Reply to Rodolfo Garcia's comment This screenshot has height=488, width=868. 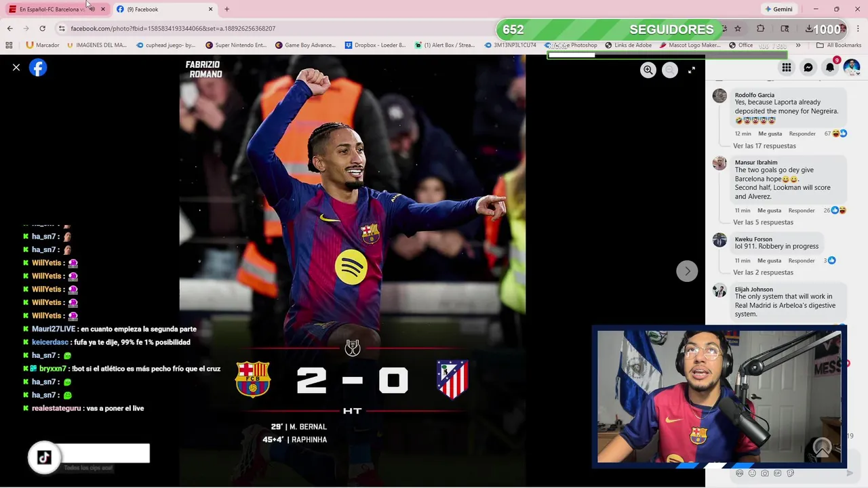(x=802, y=134)
